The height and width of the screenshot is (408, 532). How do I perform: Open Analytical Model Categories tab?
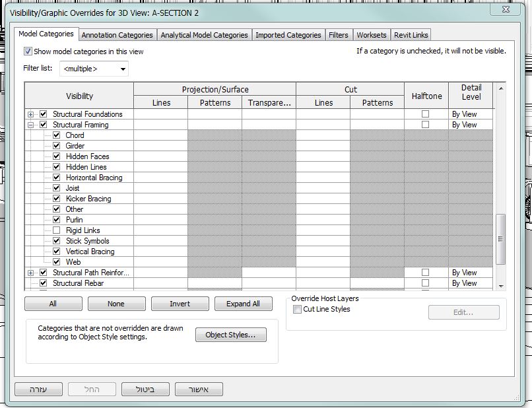[x=204, y=35]
